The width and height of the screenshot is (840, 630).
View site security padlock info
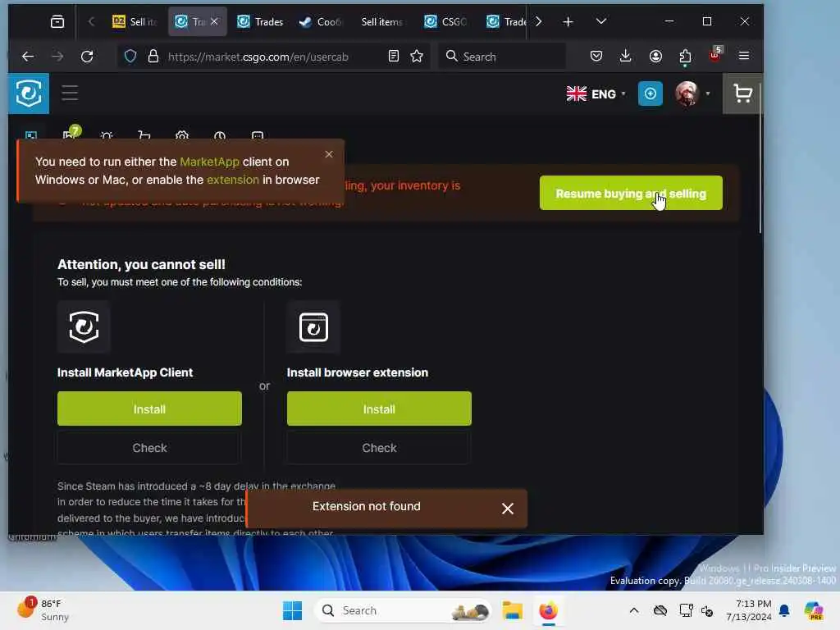point(153,57)
